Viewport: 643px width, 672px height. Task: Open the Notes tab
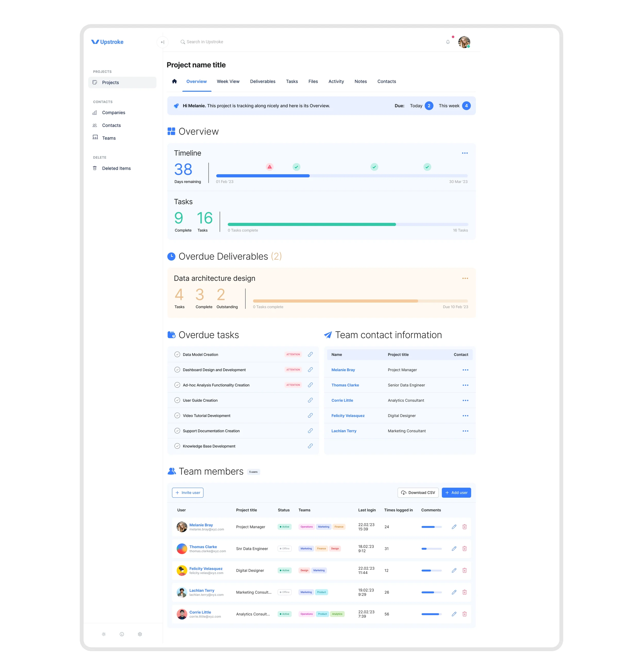point(361,81)
